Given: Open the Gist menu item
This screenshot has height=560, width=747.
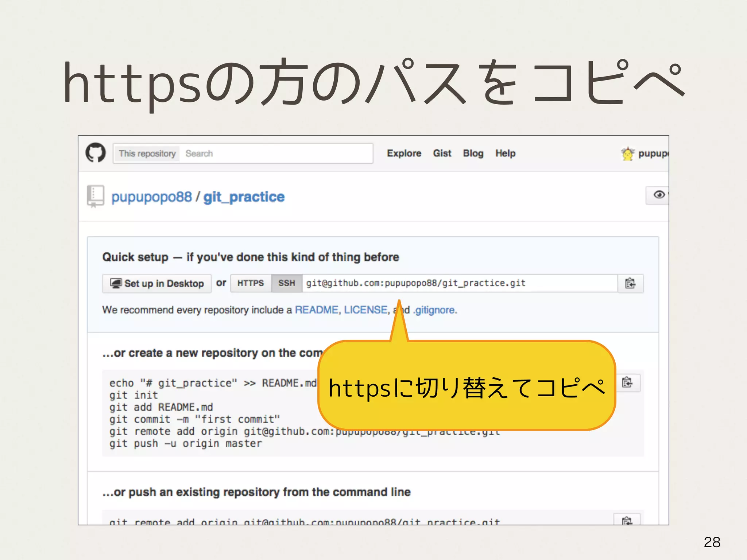Looking at the screenshot, I should point(442,153).
